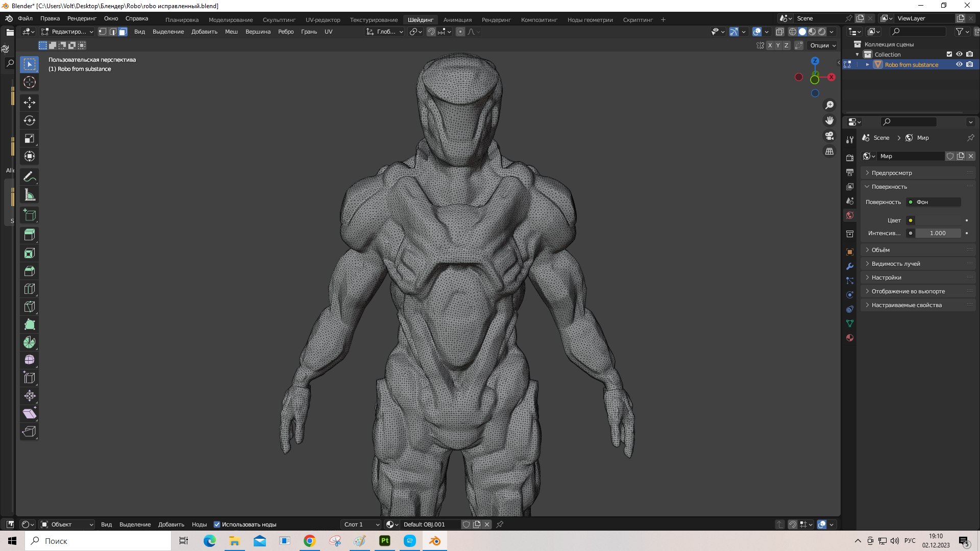Select the Cursor tool in the viewport toolbar
Screen dimensions: 980x551
coord(30,82)
